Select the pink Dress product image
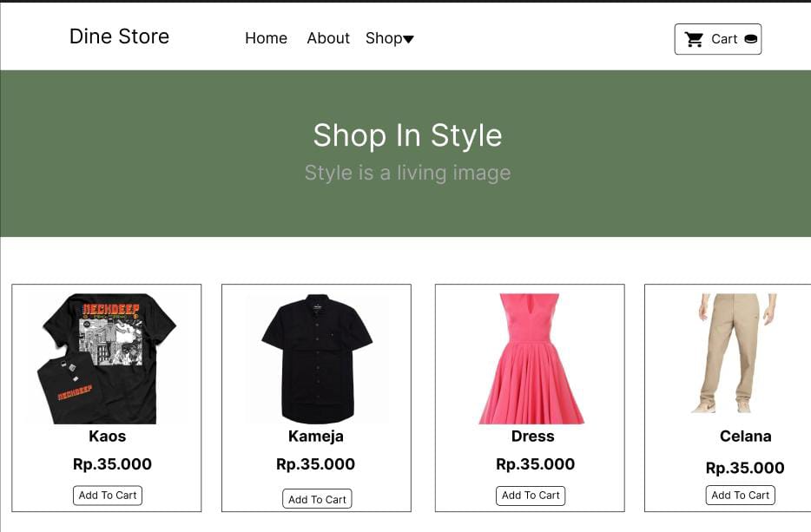 pos(531,358)
